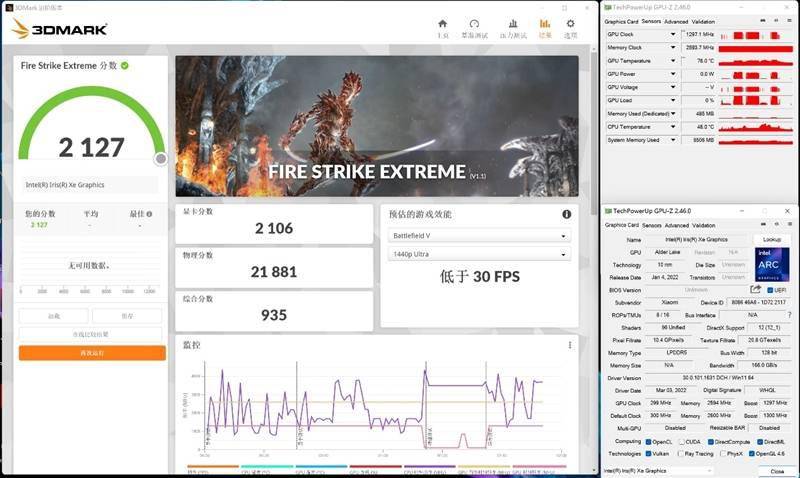This screenshot has height=478, width=800.
Task: Click the GPU-Z app icon in lower title bar
Action: coord(608,211)
